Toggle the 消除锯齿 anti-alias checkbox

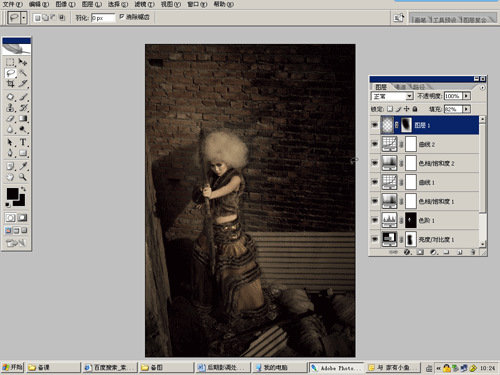pos(122,16)
